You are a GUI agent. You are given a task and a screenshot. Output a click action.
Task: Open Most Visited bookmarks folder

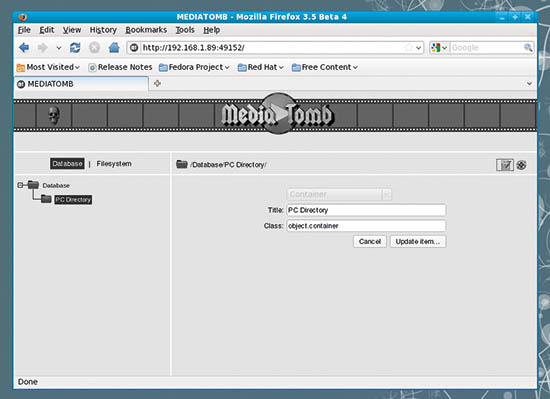pyautogui.click(x=48, y=67)
